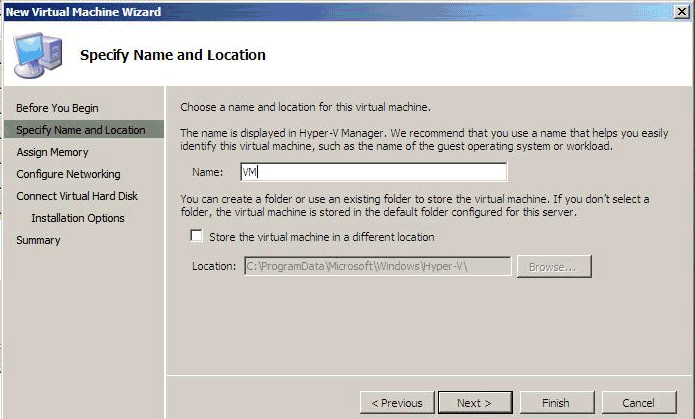Click the virtual machine wizard computer icon

click(x=36, y=54)
